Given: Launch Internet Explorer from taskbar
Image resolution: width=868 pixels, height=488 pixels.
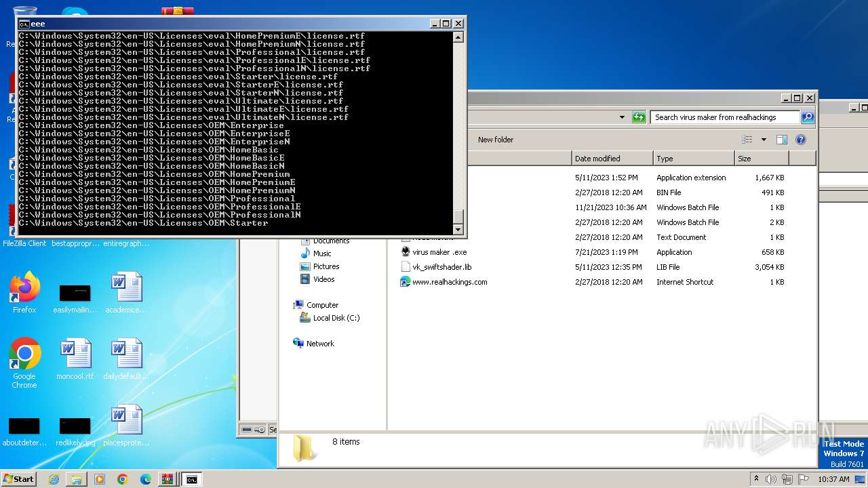Looking at the screenshot, I should tap(54, 479).
